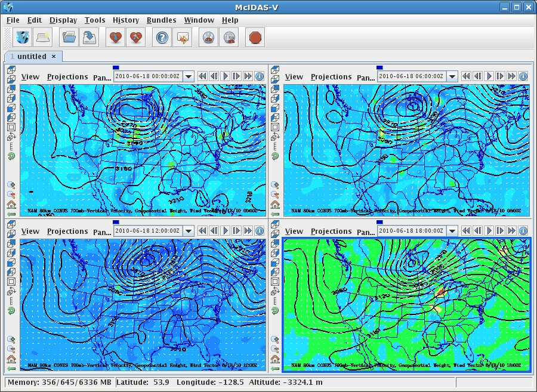The image size is (537, 392).
Task: Click rotate viewpoint icon in 00:00:00Z panel
Action: 11,137
